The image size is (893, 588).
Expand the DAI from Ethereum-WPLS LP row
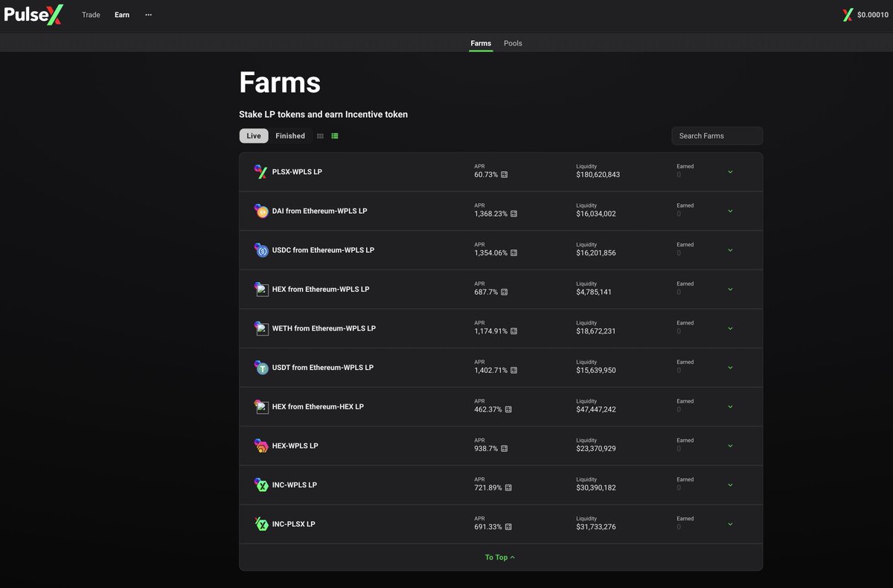pos(730,211)
